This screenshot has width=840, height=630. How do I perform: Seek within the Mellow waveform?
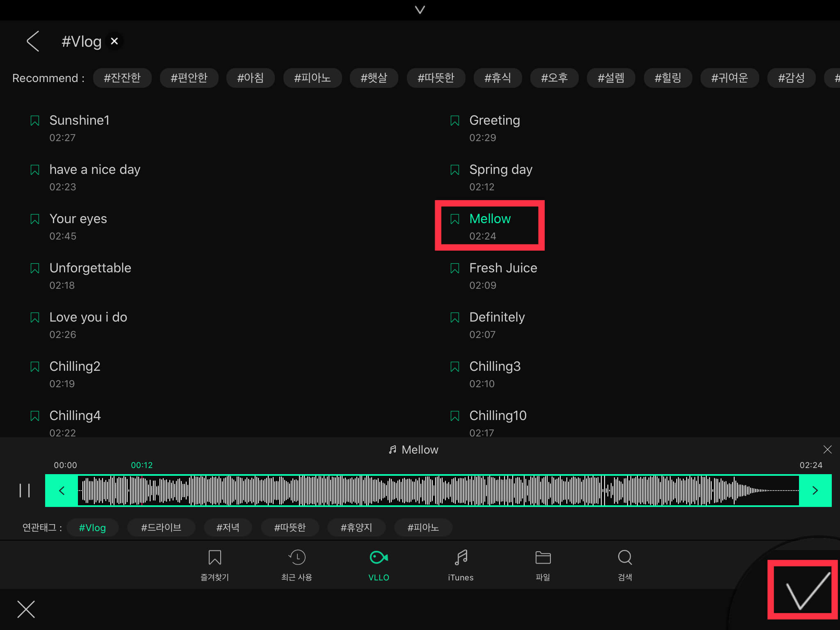[x=438, y=490]
